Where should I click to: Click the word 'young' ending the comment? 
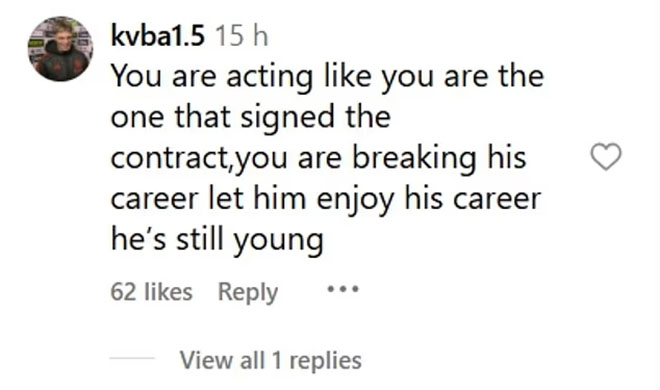[x=278, y=242]
